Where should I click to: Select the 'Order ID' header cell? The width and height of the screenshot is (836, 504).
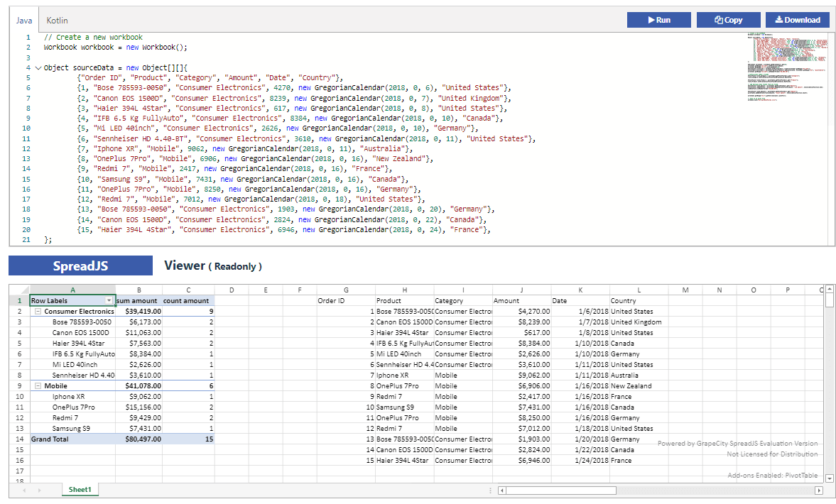[x=346, y=300]
